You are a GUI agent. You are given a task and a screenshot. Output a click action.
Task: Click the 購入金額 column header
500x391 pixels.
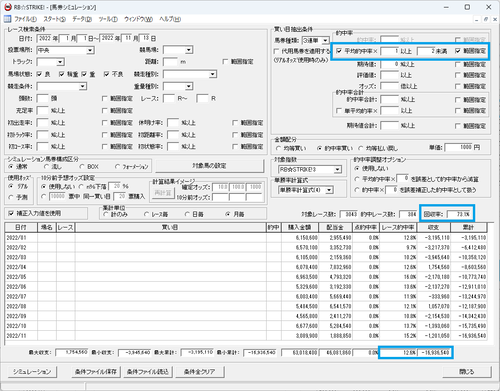[299, 227]
